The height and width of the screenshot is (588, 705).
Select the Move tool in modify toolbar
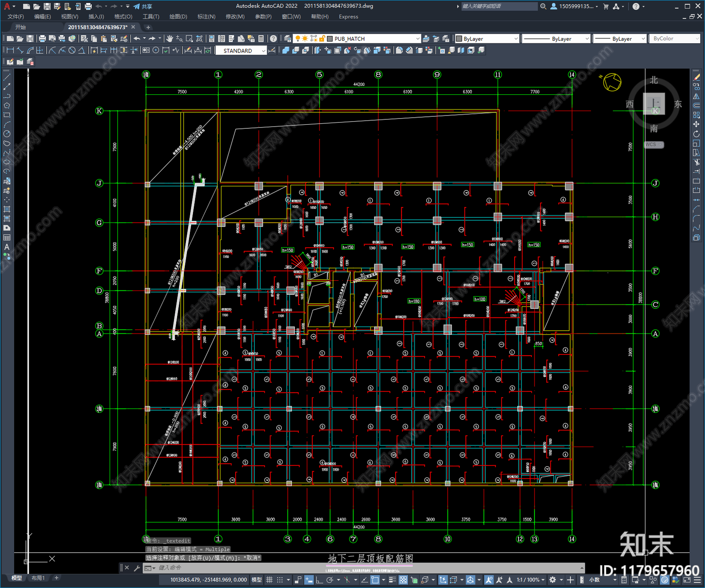point(696,124)
